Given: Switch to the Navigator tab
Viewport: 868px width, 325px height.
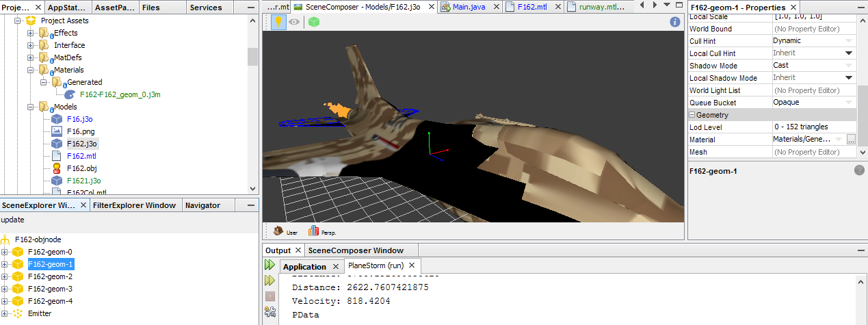Looking at the screenshot, I should pos(203,205).
